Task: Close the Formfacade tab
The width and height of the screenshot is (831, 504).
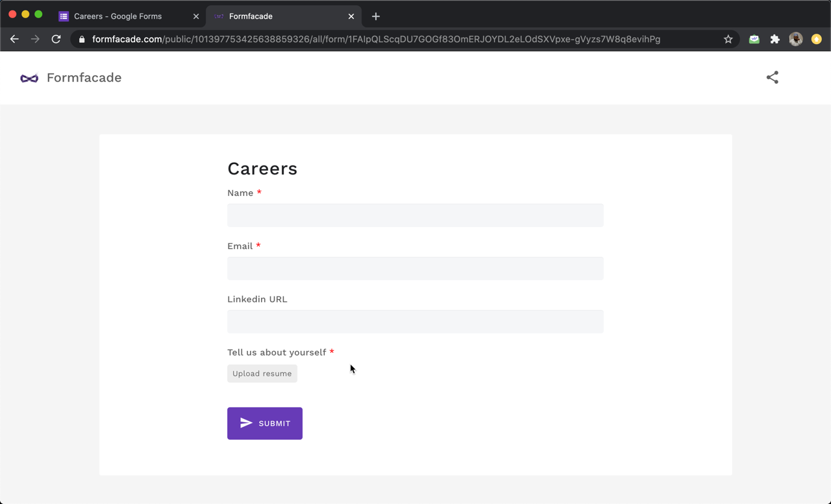Action: click(351, 16)
